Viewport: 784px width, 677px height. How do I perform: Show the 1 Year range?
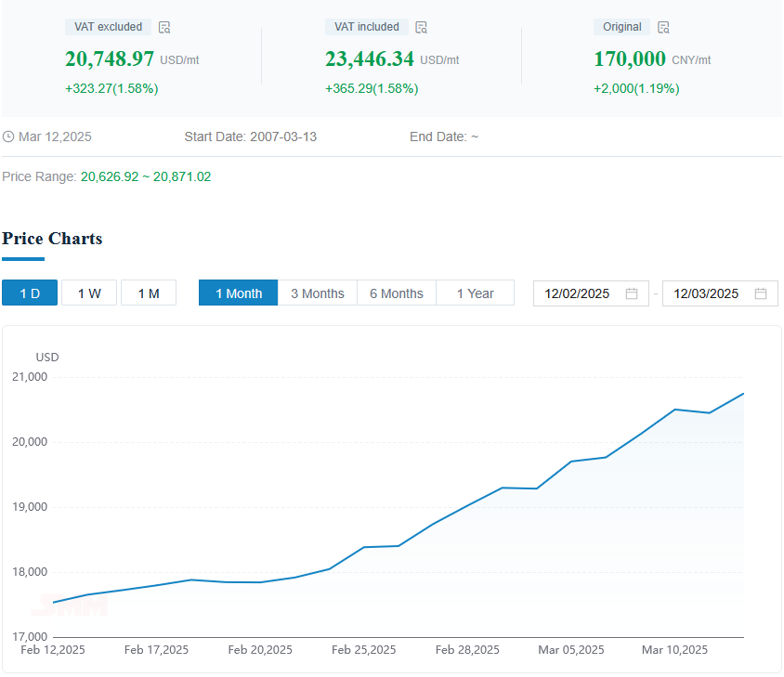(x=475, y=293)
